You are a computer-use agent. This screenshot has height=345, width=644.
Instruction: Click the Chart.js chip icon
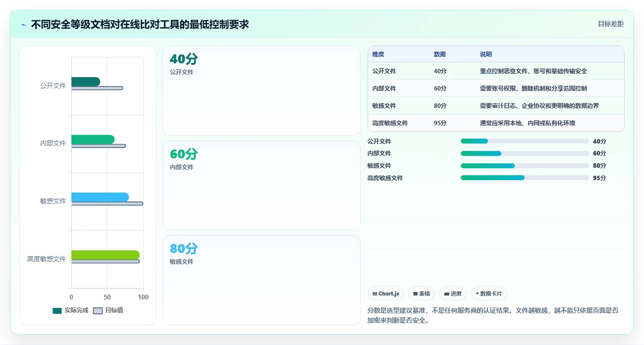coord(375,294)
